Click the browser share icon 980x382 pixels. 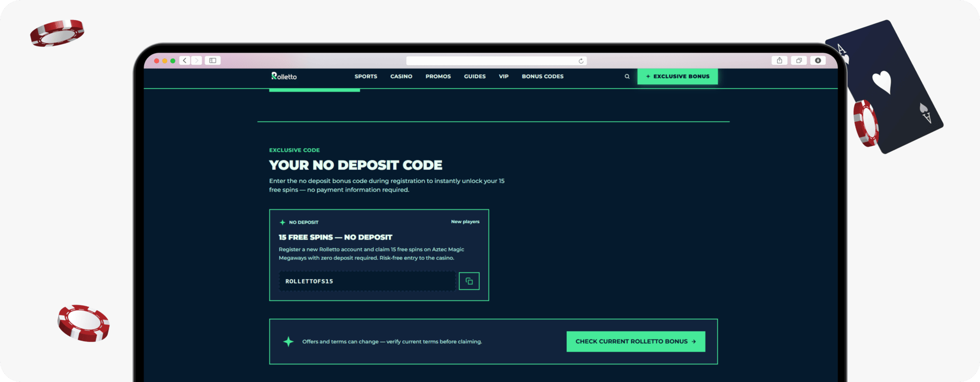pos(780,60)
